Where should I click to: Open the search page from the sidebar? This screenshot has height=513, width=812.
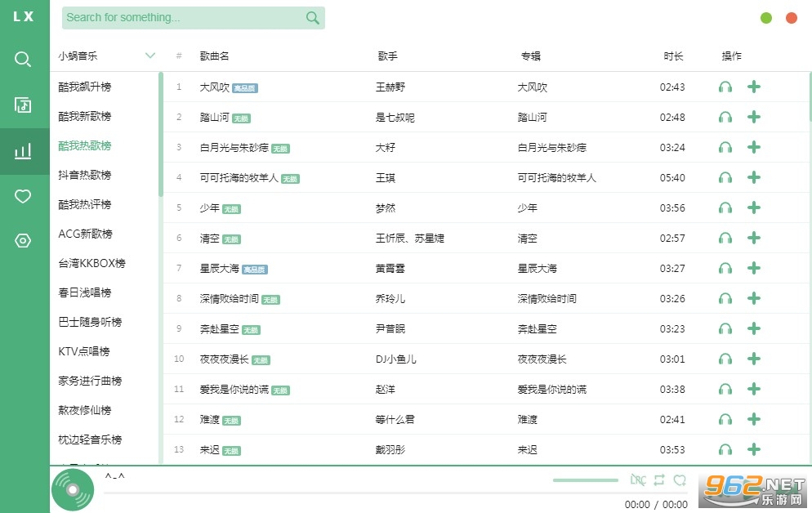pos(24,59)
